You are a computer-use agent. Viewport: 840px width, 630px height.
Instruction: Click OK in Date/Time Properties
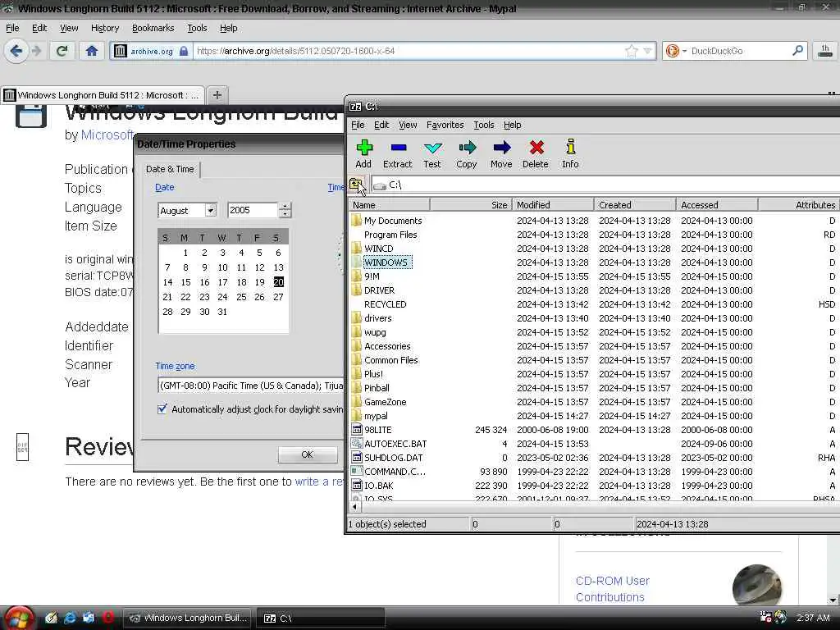pos(308,454)
